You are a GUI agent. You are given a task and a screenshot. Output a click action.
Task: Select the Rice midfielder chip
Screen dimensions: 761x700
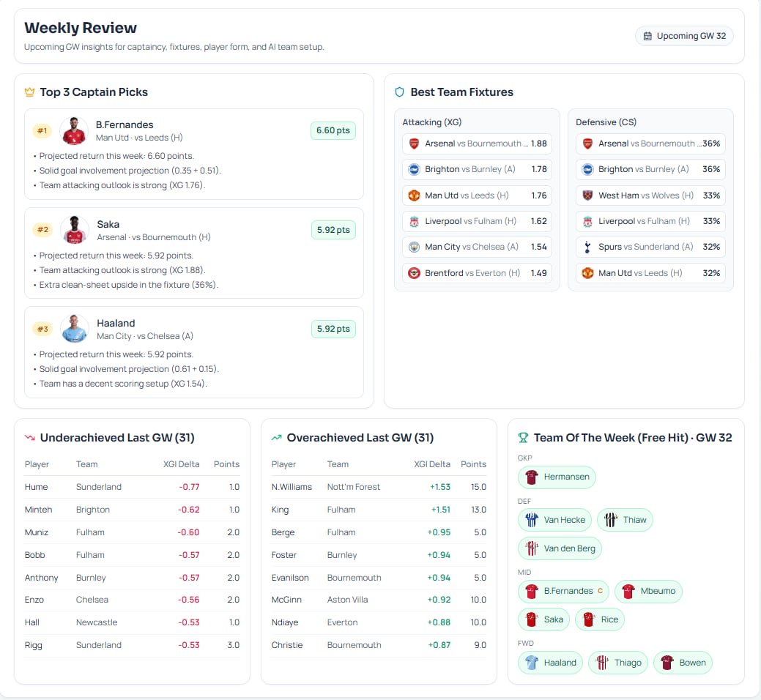(599, 619)
